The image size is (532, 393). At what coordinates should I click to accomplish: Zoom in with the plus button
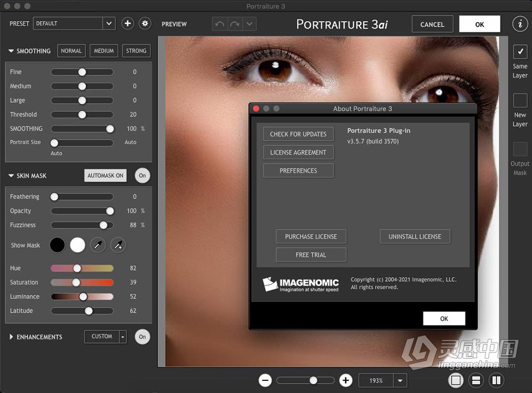coord(346,380)
